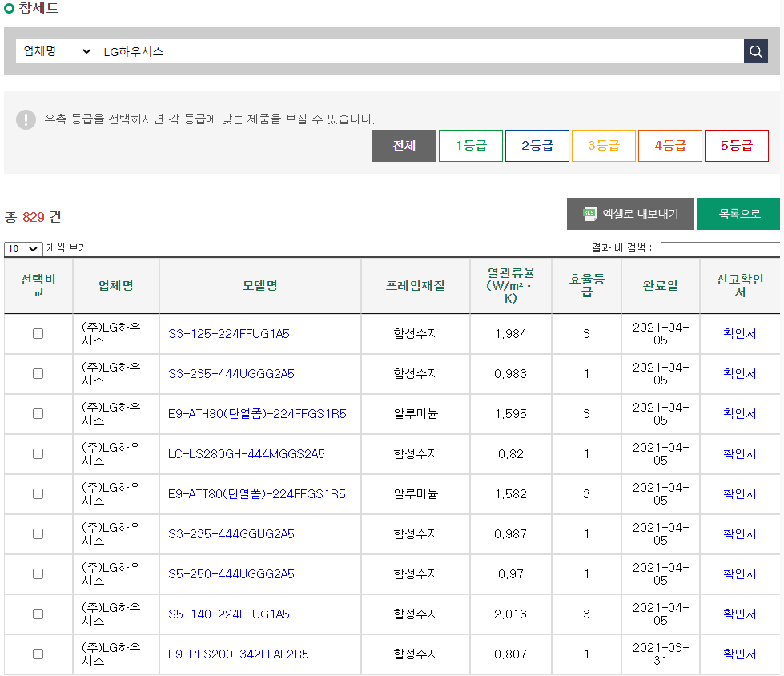Click the 열관류율 column header
This screenshot has height=676, width=784.
[510, 285]
